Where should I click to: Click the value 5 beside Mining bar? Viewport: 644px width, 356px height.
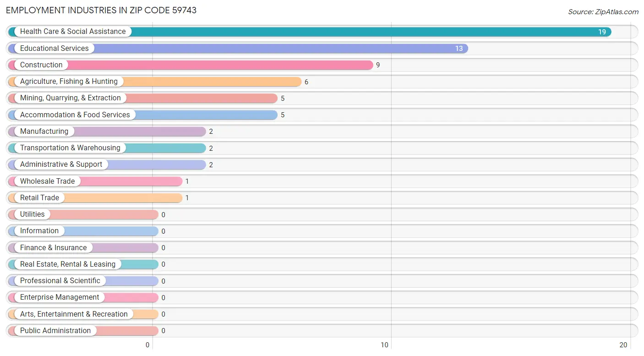pos(283,99)
